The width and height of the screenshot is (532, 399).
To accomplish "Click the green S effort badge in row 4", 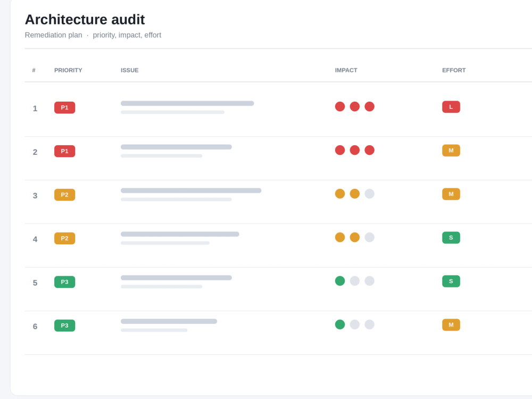I will (x=451, y=237).
